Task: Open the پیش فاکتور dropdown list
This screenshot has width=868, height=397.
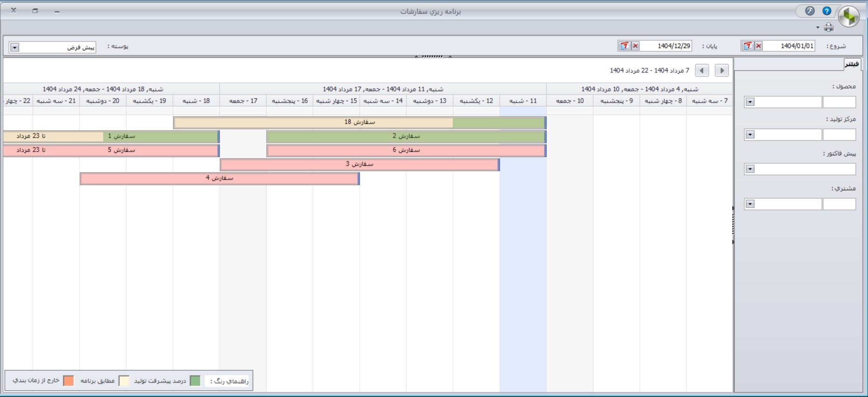Action: (x=750, y=169)
